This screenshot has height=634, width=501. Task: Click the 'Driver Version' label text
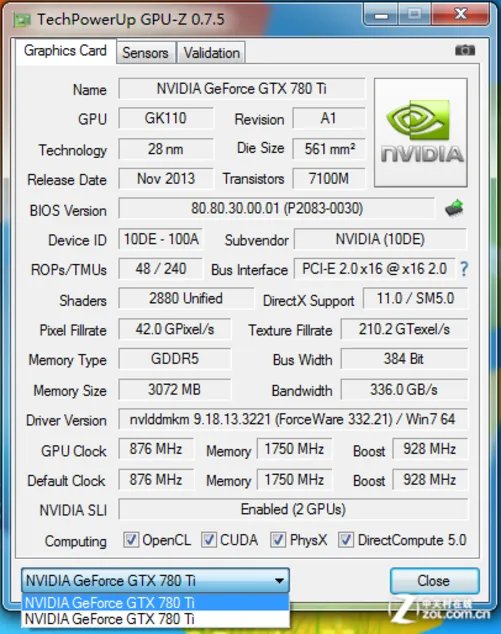click(66, 421)
